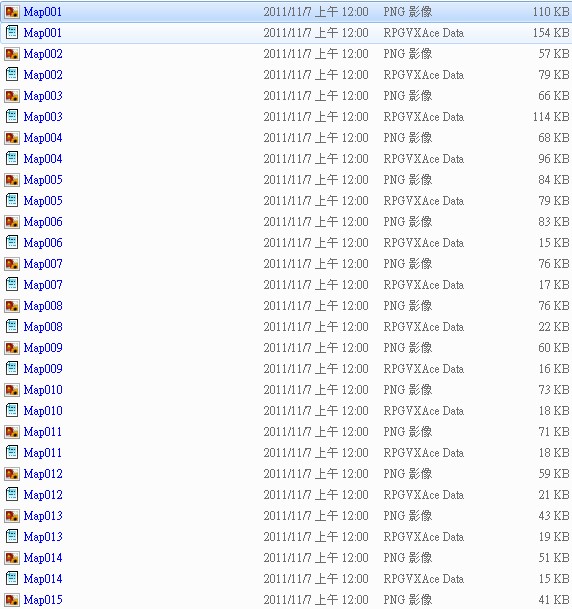Pick the Map010 RPGVXAce Data icon
This screenshot has height=609, width=572.
12,410
